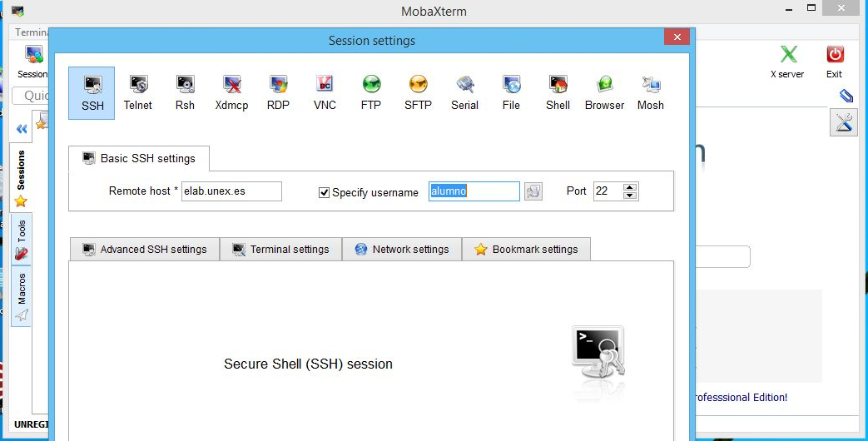Open the Advanced SSH settings tab
This screenshot has height=441, width=868.
click(x=145, y=249)
